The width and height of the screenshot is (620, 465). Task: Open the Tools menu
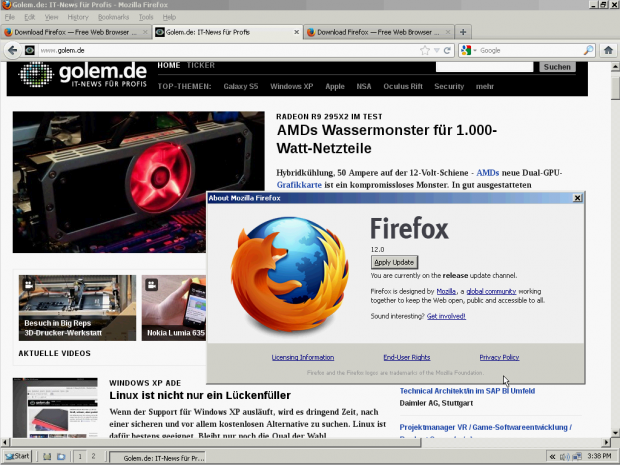(x=146, y=17)
